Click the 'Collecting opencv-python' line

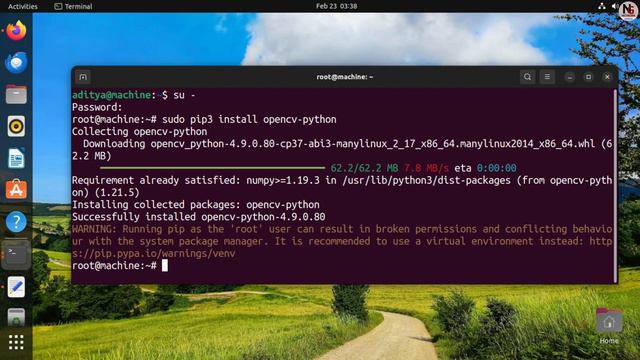[139, 131]
